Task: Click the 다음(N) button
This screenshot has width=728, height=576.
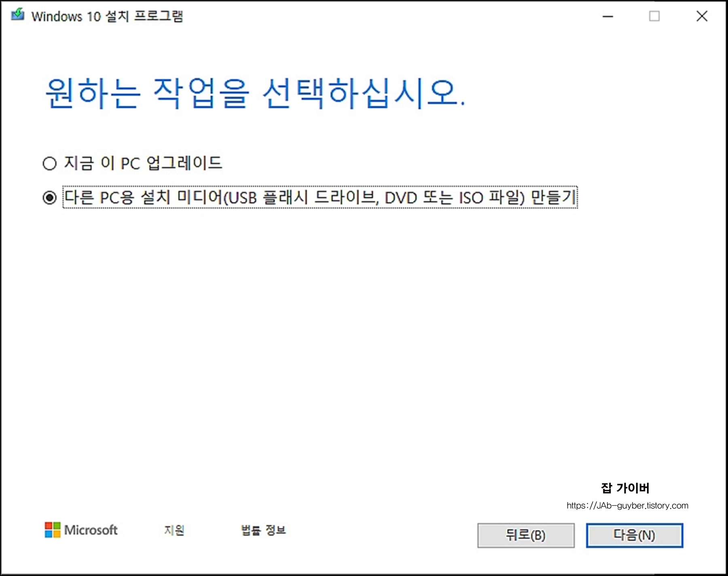Action: click(634, 535)
